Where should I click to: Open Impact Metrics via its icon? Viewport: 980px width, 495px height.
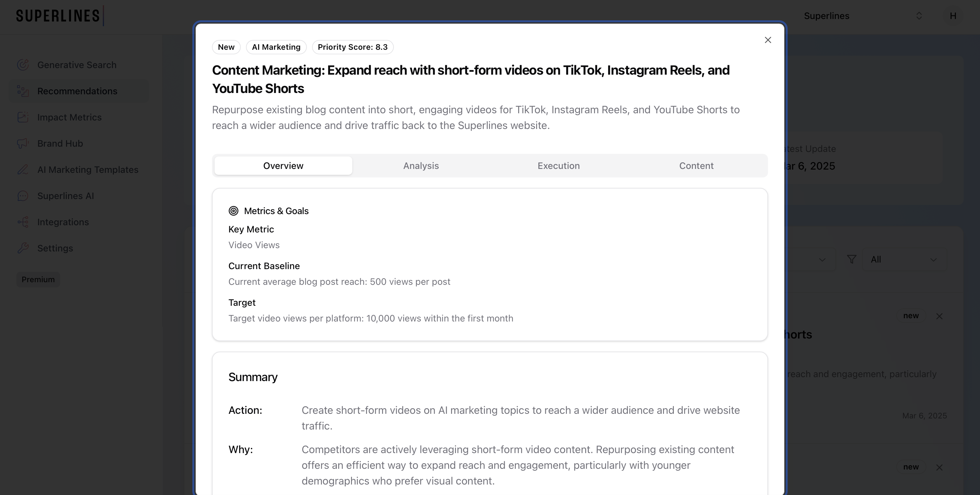(23, 117)
